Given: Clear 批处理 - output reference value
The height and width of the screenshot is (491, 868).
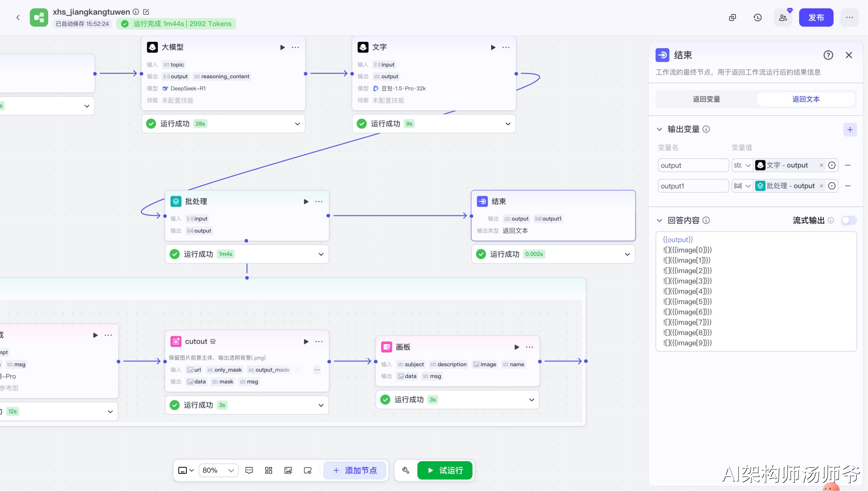Looking at the screenshot, I should [821, 186].
